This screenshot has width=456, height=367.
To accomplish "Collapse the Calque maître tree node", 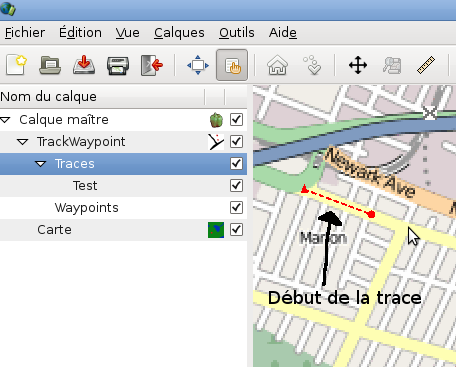I will [5, 120].
